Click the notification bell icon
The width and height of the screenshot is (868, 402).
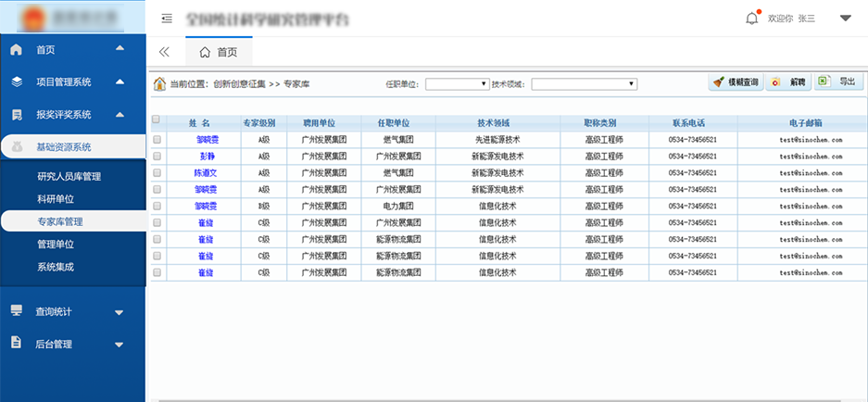click(751, 19)
